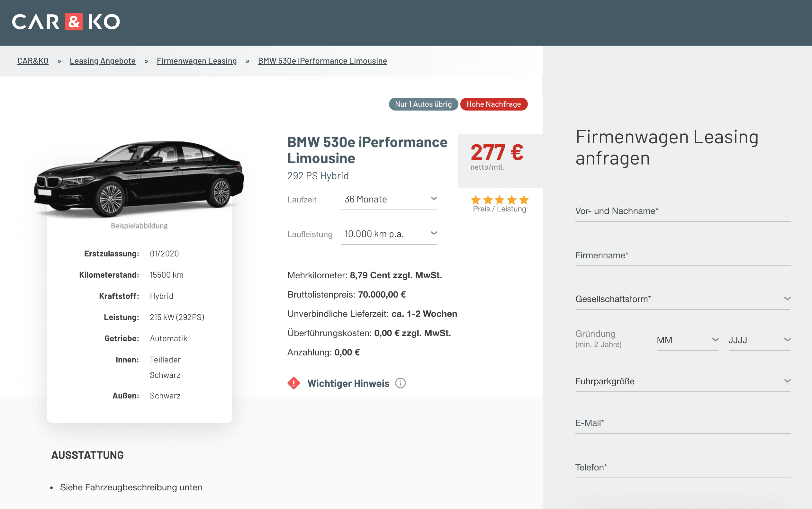Click the Kilometerstand value 15500 km
Screen dimensions: 812x509
point(167,275)
